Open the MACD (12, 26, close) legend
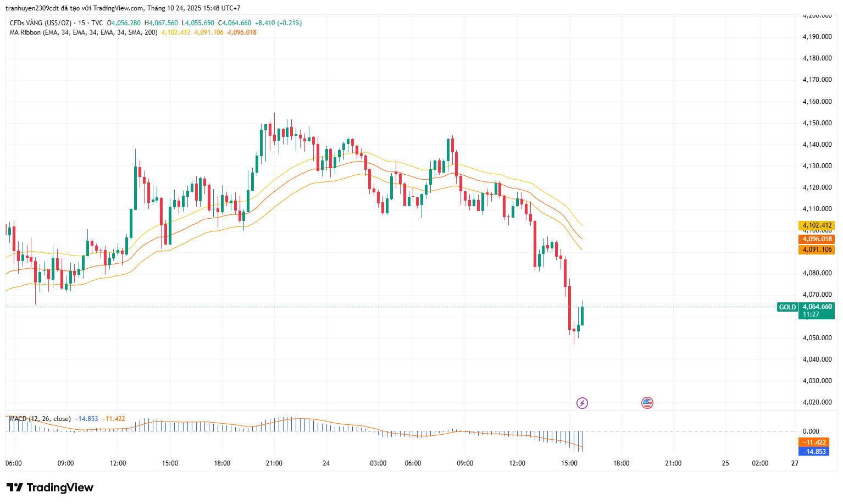Image resolution: width=843 pixels, height=504 pixels. point(40,419)
